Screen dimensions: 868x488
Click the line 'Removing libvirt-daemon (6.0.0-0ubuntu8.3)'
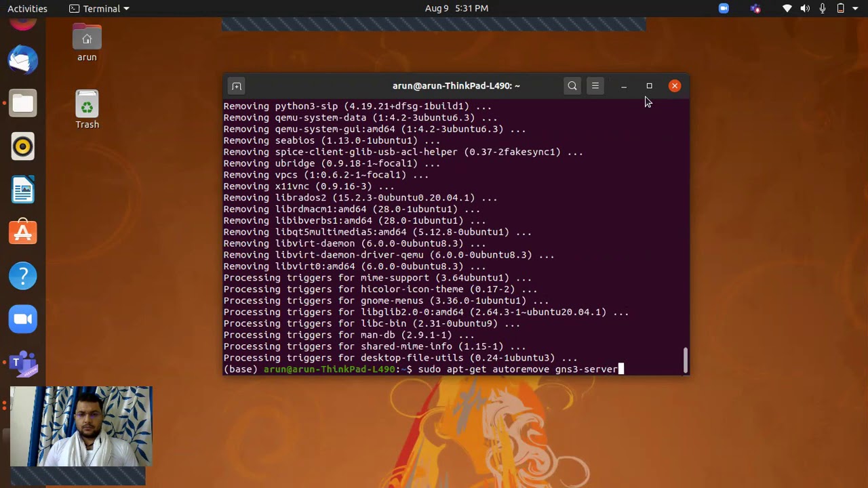355,244
